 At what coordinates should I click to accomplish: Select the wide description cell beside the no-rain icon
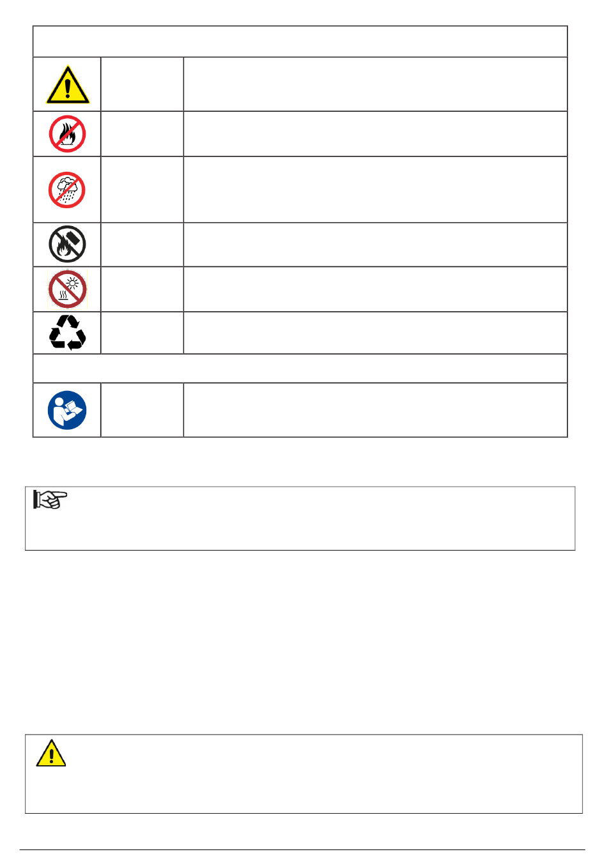point(375,190)
